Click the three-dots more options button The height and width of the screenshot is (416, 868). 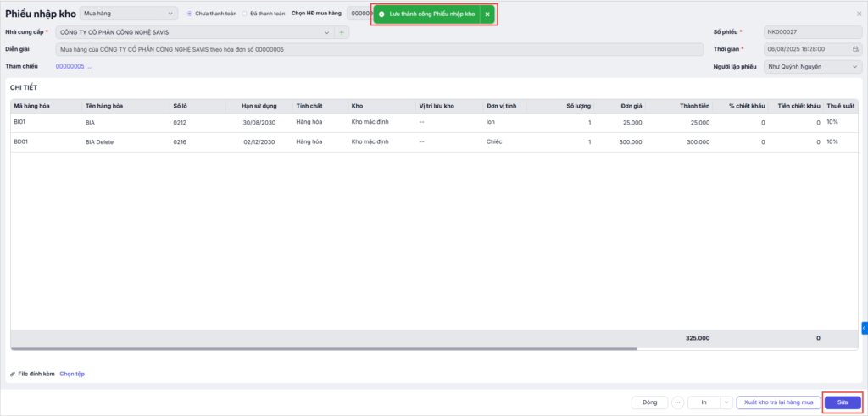(677, 402)
